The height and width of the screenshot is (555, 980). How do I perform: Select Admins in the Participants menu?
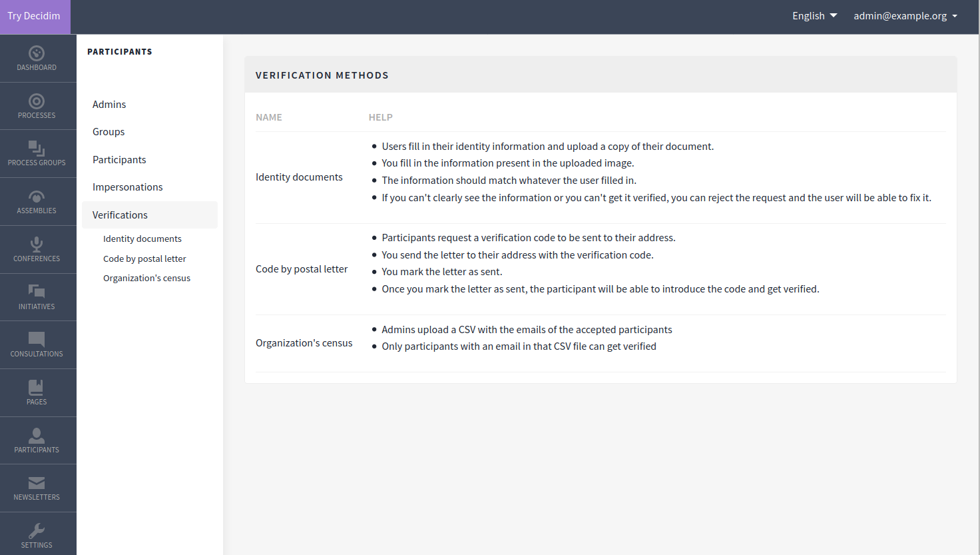(109, 105)
